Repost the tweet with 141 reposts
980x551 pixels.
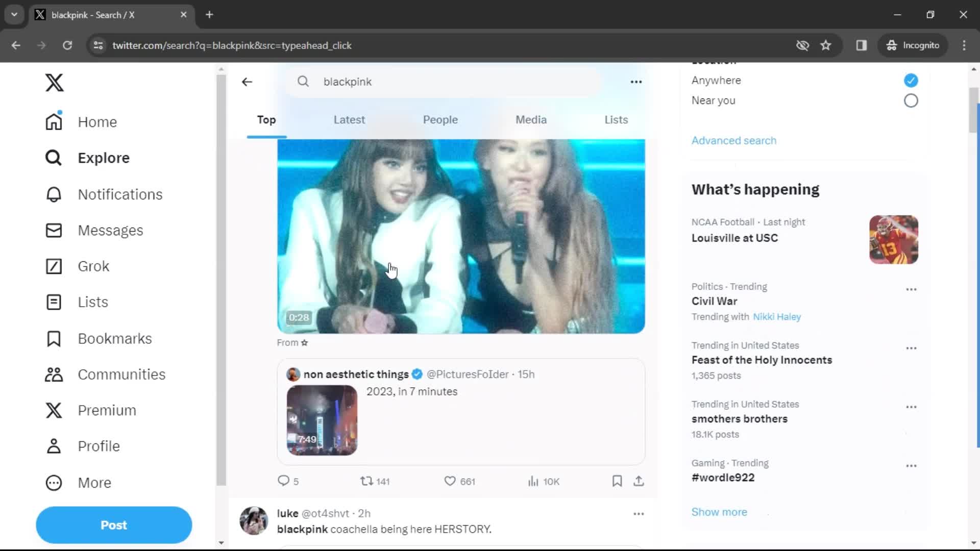click(x=375, y=481)
